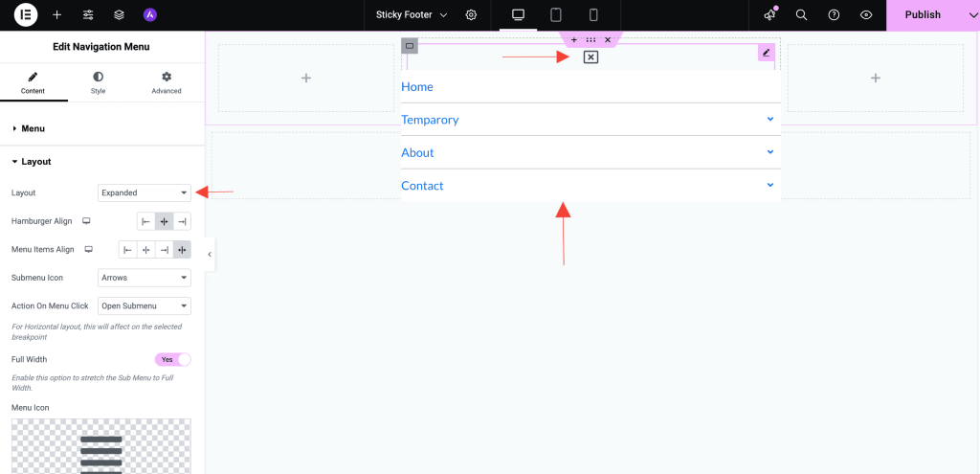
Task: Click the Elementor logo icon
Action: click(x=26, y=15)
